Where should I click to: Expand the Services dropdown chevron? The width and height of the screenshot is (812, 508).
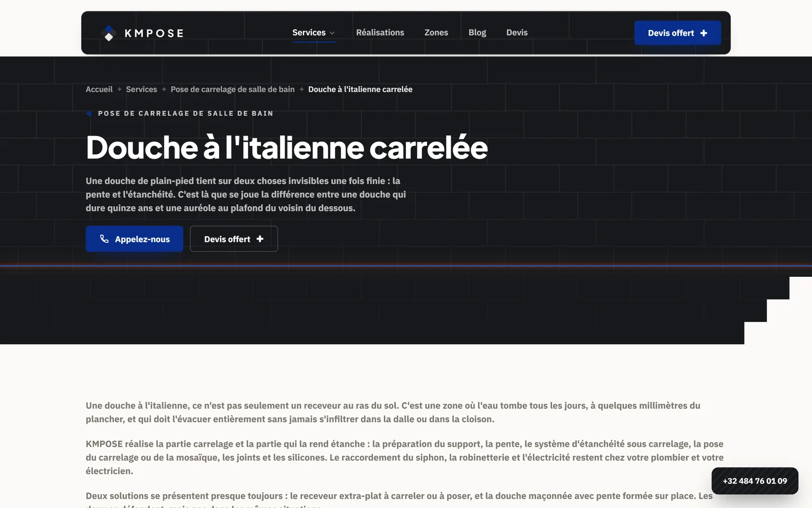point(332,33)
